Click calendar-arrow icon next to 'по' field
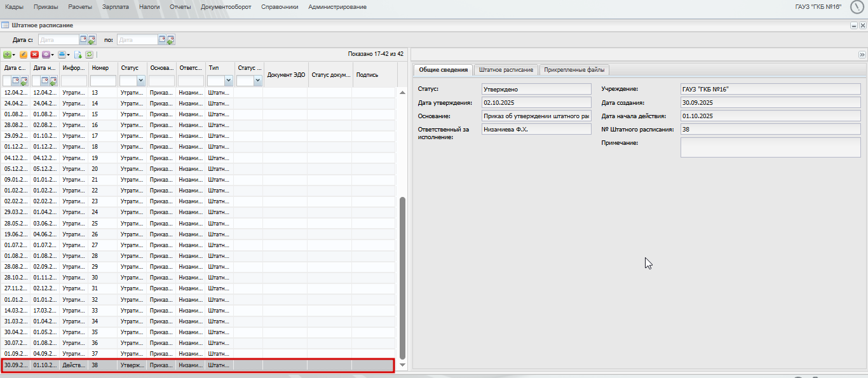Viewport: 868px width, 378px height. point(170,39)
